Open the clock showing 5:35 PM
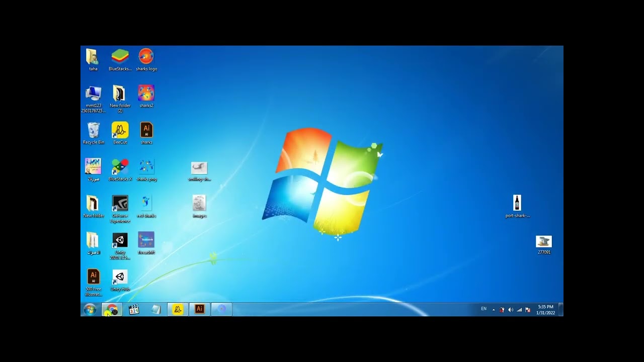The image size is (644, 362). 545,310
